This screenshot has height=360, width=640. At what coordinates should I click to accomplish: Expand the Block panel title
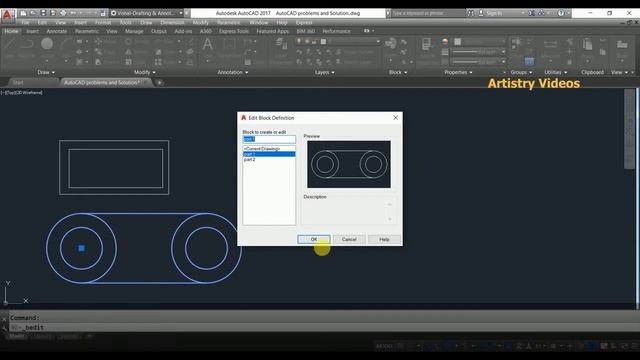pos(398,72)
